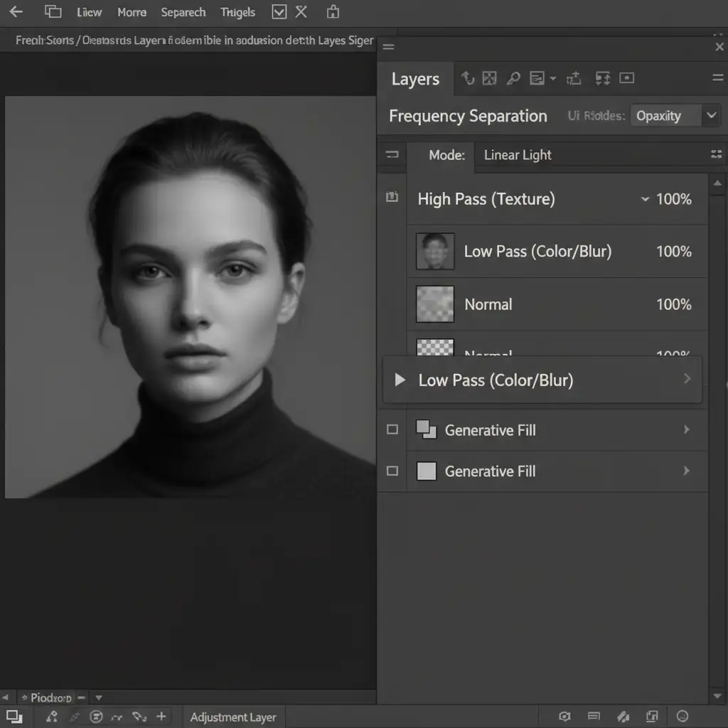728x728 pixels.
Task: Select the second Generative Fill color swatch
Action: 426,471
